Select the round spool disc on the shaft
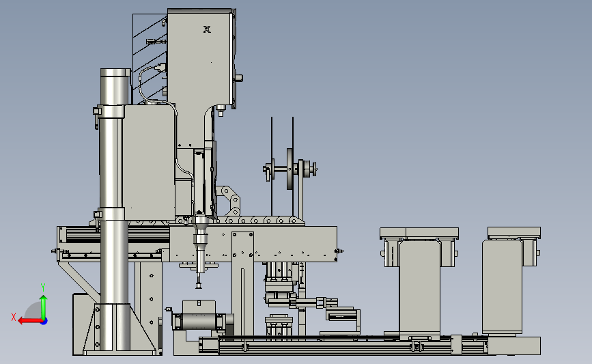 (290, 169)
